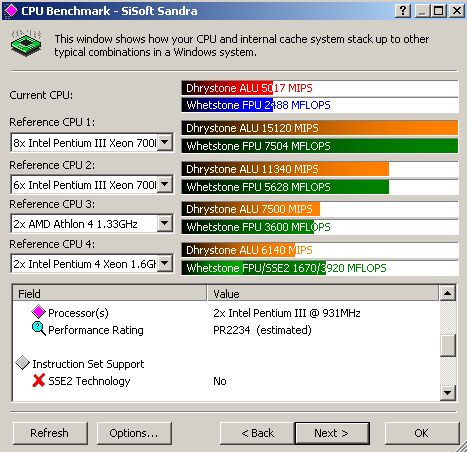Image resolution: width=467 pixels, height=452 pixels.
Task: Click the Whetstone FPU 5628 MFLOPS bar
Action: pyautogui.click(x=320, y=187)
